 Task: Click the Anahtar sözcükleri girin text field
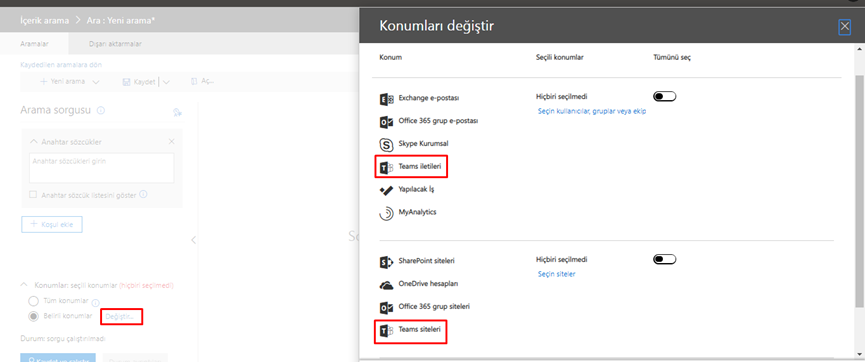pyautogui.click(x=102, y=168)
